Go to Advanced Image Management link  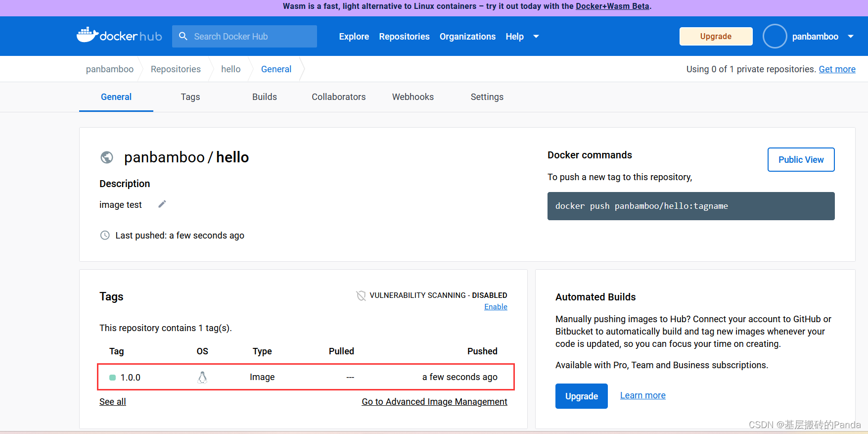(434, 402)
